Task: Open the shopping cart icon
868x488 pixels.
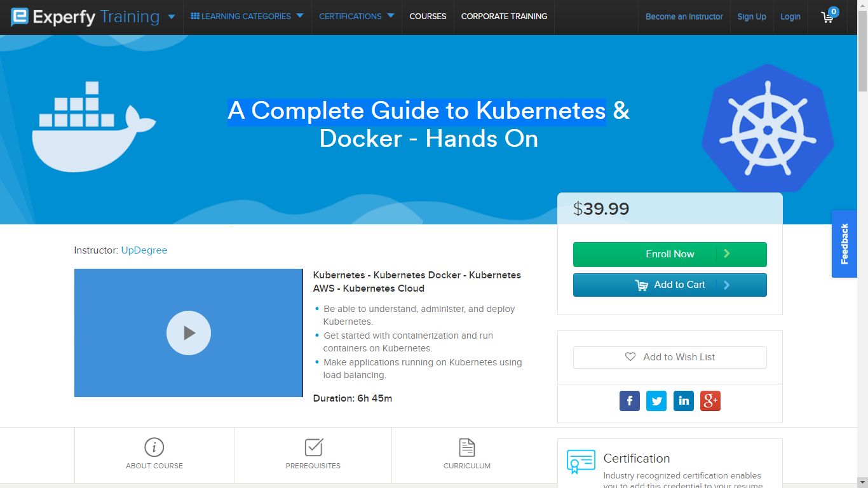Action: pyautogui.click(x=827, y=17)
